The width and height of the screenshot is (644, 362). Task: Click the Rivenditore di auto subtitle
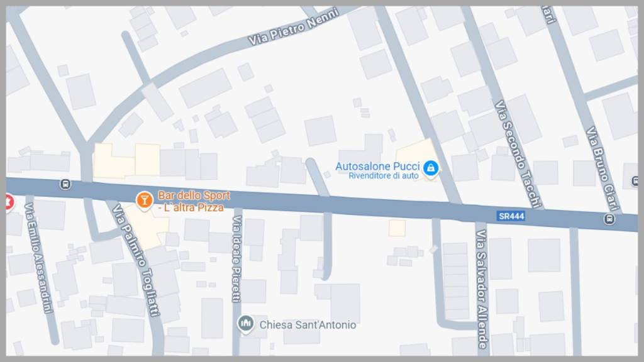pyautogui.click(x=384, y=176)
